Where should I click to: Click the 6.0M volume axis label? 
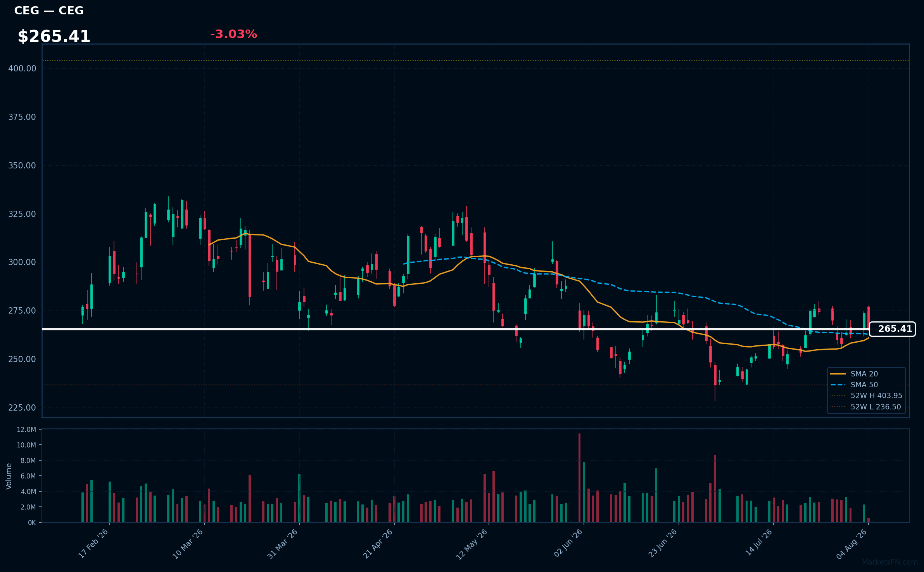(28, 476)
